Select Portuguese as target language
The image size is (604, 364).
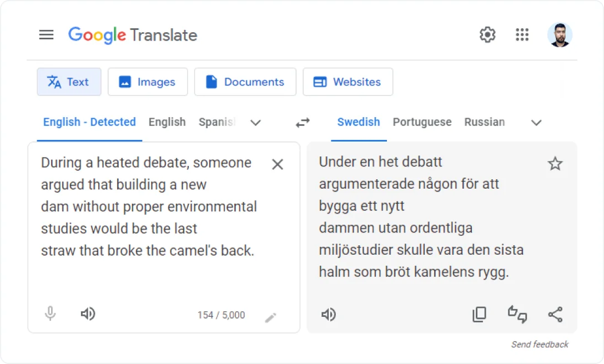tap(422, 123)
